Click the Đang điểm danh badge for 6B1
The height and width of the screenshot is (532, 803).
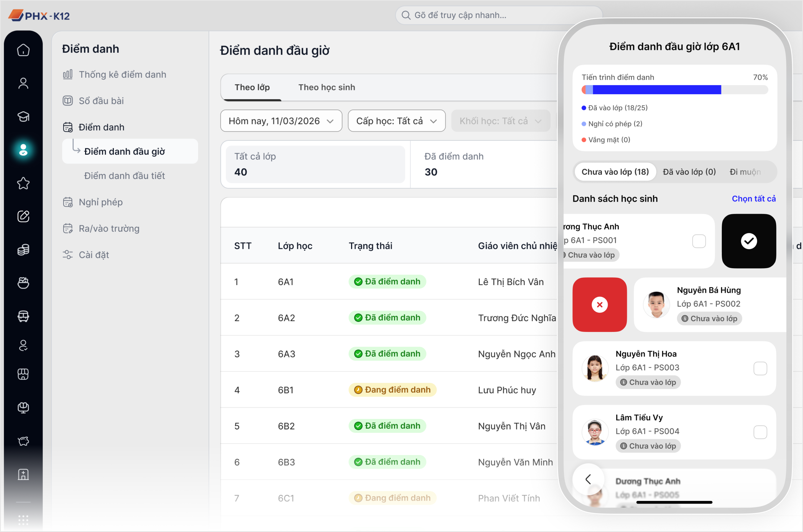393,390
